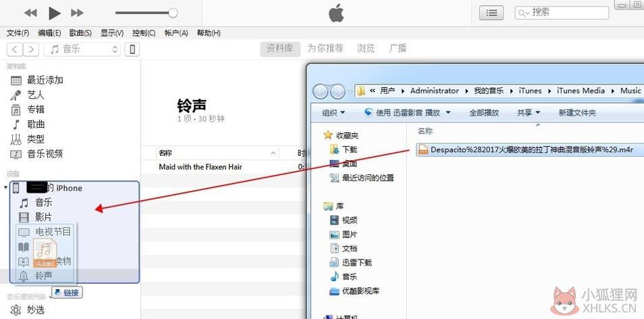Open the 帐户(A) menu

[x=176, y=33]
